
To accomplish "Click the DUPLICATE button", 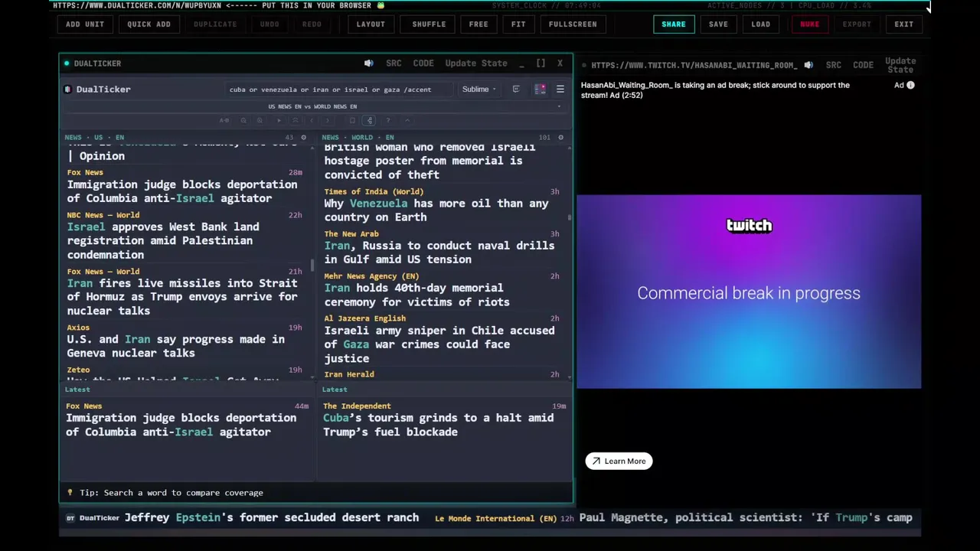I will pyautogui.click(x=215, y=24).
